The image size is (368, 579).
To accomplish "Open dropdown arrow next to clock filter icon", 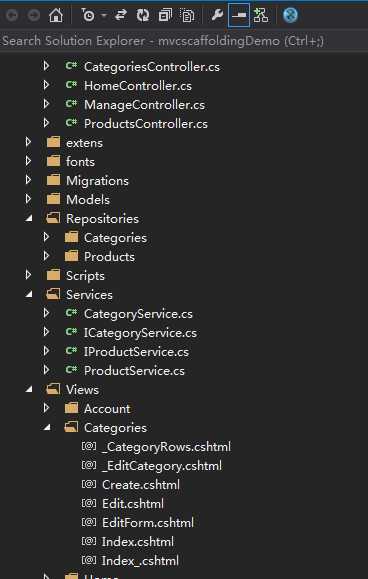I will coord(104,16).
